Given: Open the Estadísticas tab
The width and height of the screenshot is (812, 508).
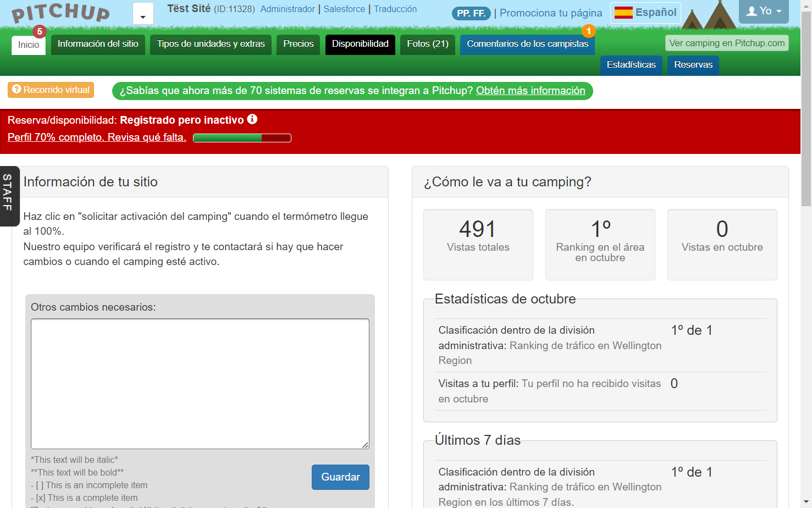Looking at the screenshot, I should point(631,65).
